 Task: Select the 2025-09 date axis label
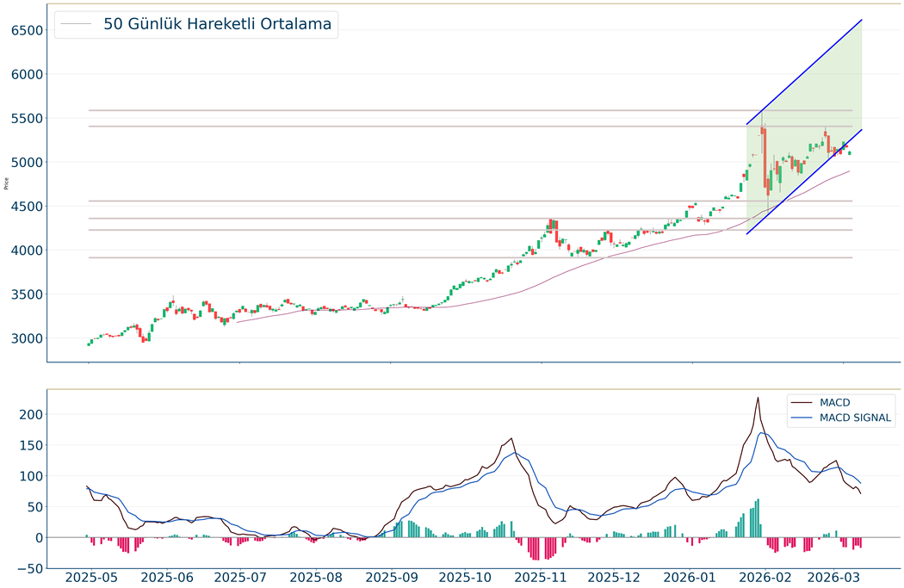pos(391,577)
